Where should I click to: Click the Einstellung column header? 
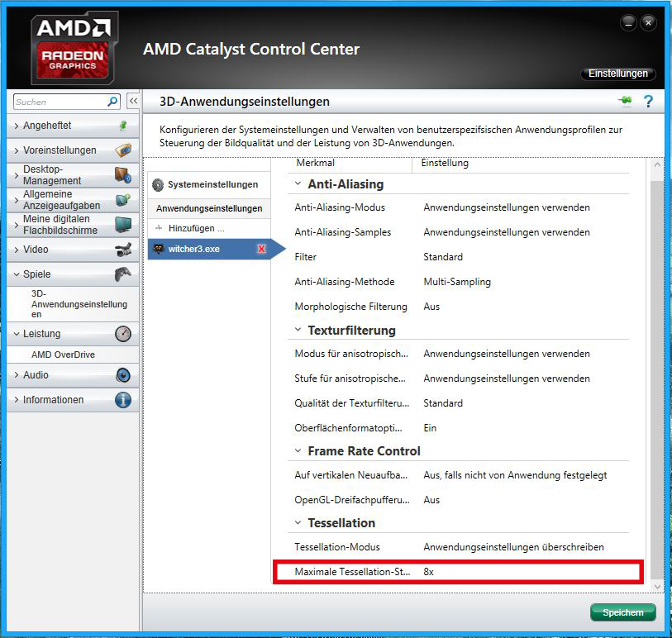pyautogui.click(x=445, y=163)
